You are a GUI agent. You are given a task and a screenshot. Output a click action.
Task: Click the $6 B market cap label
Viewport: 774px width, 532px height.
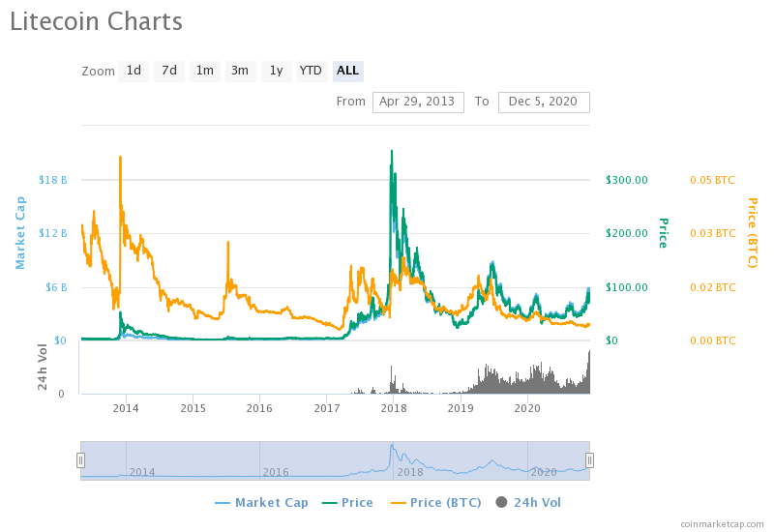(56, 287)
